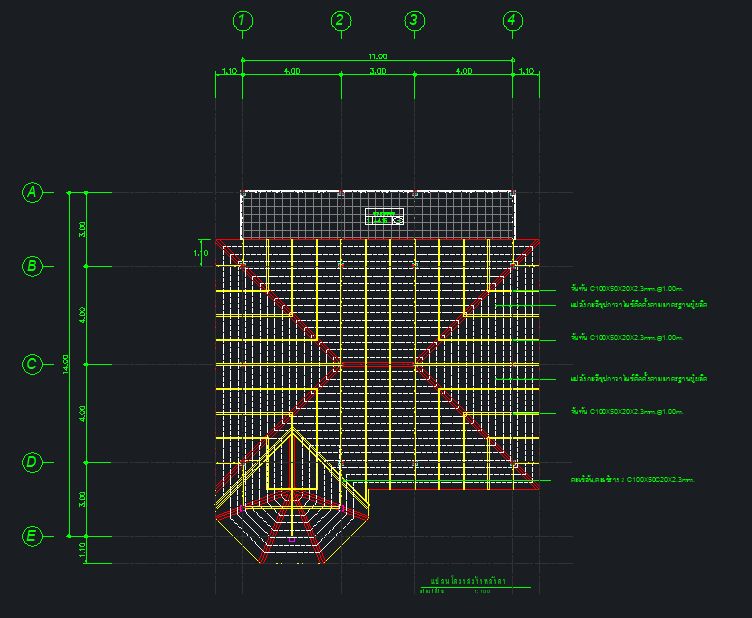
Task: Click the 4.00 dimension between grids B and C
Action: (x=82, y=315)
